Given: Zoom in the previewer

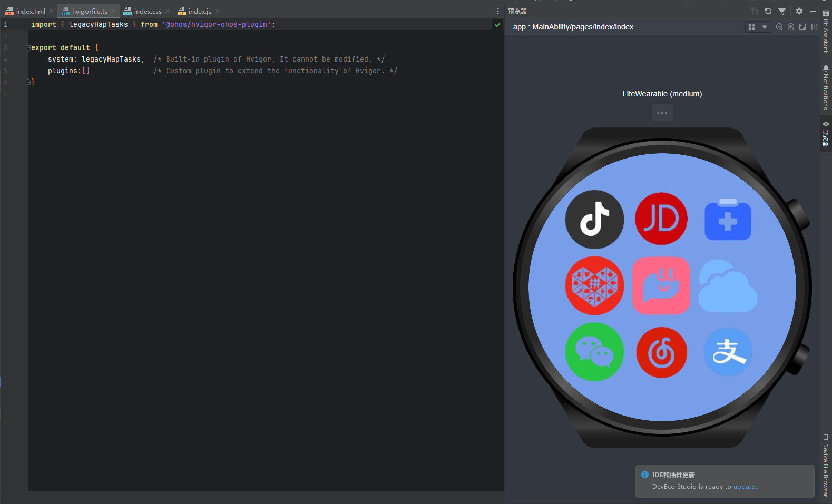Looking at the screenshot, I should pos(791,27).
